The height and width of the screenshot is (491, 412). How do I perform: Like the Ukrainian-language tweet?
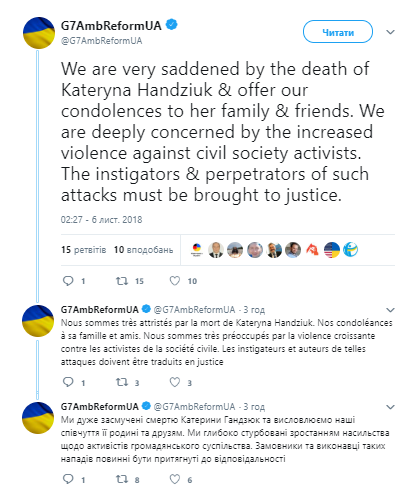coord(175,479)
